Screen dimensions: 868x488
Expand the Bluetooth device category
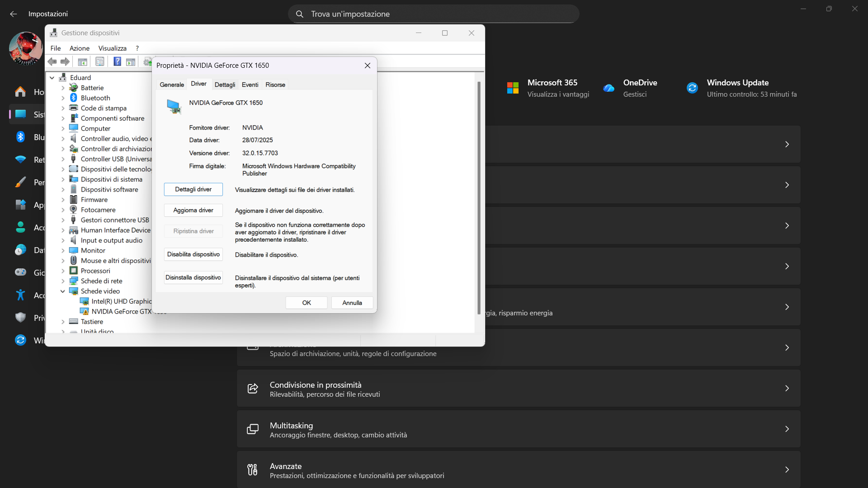(x=63, y=98)
